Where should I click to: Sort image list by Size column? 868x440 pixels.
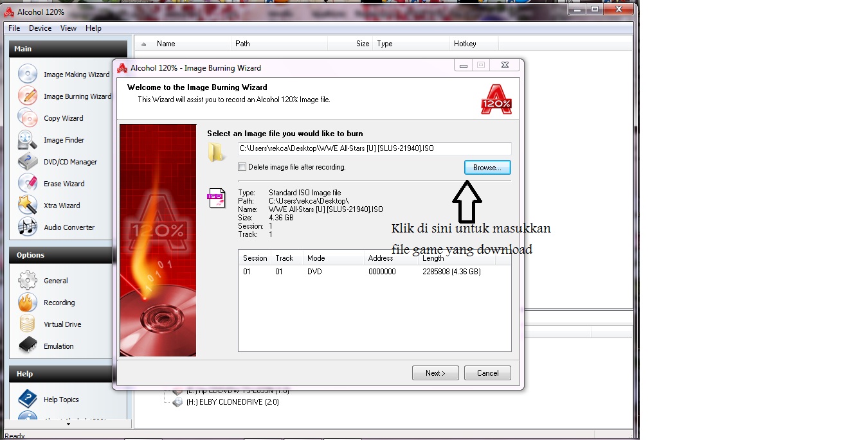pos(350,44)
